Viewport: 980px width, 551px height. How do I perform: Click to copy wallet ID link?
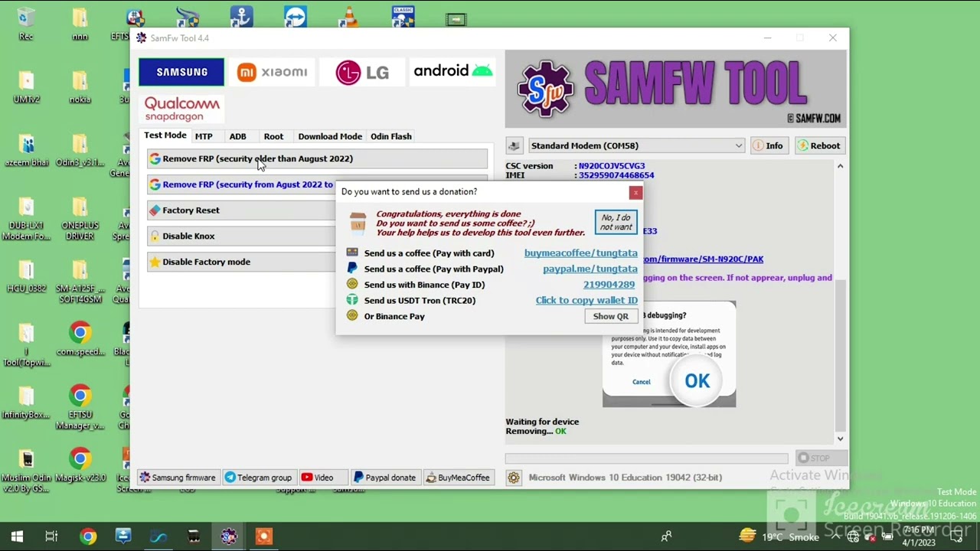coord(586,300)
